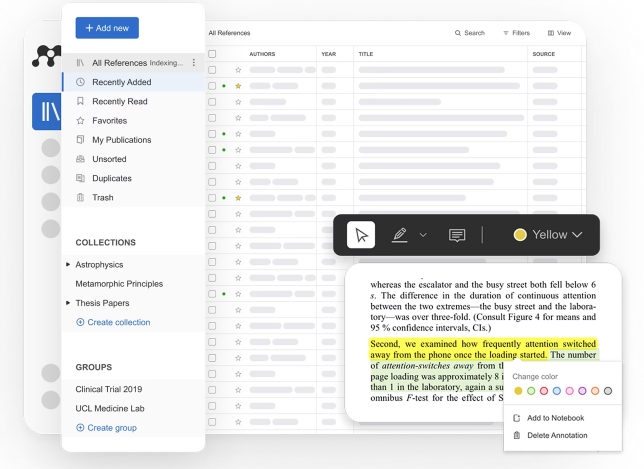Click the Trash bin icon

tap(80, 197)
